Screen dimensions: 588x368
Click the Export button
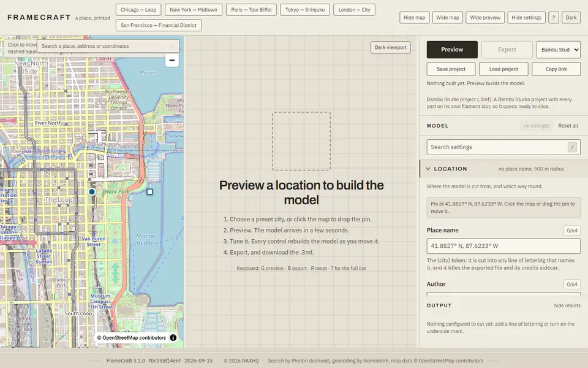(507, 50)
